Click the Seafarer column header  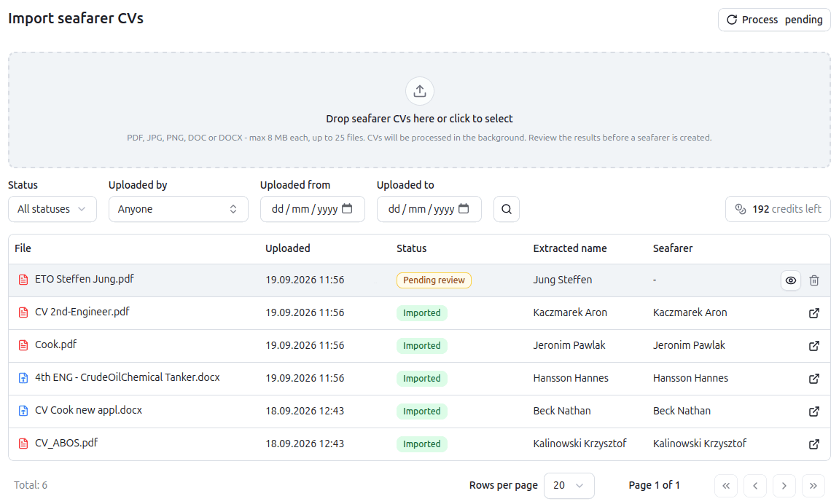coord(673,248)
